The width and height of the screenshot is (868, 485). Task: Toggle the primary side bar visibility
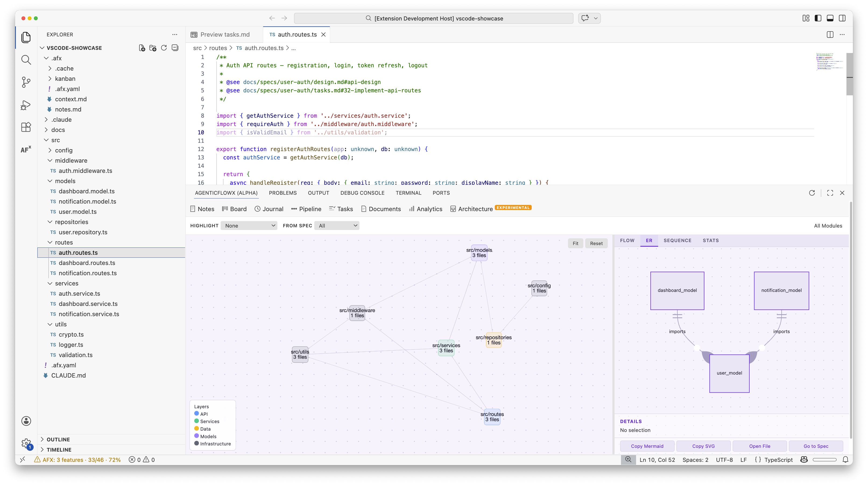tap(818, 18)
